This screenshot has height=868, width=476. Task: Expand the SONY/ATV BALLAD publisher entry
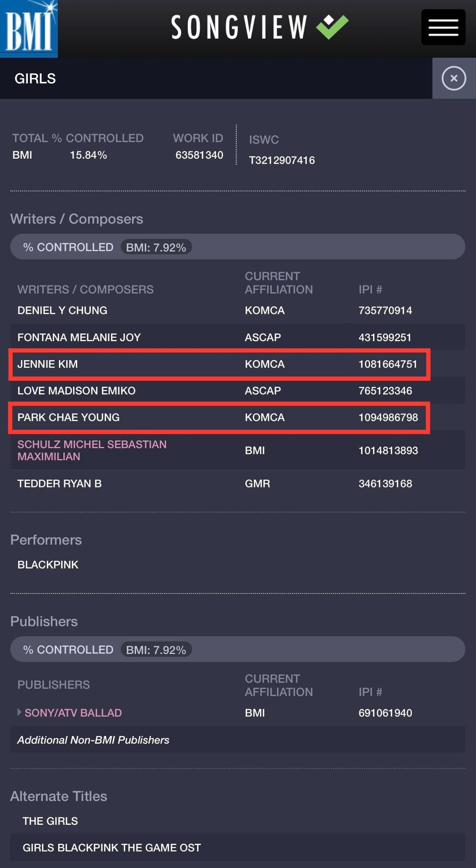(19, 712)
